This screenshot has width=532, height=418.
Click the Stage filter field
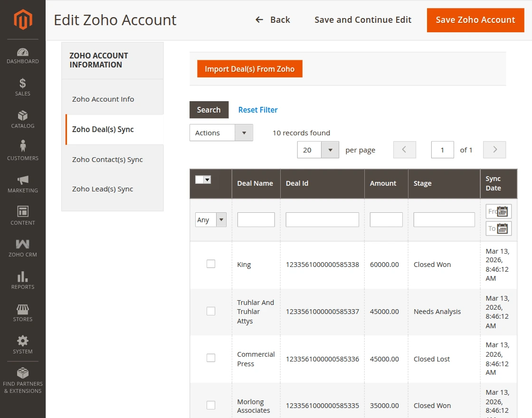(x=444, y=219)
